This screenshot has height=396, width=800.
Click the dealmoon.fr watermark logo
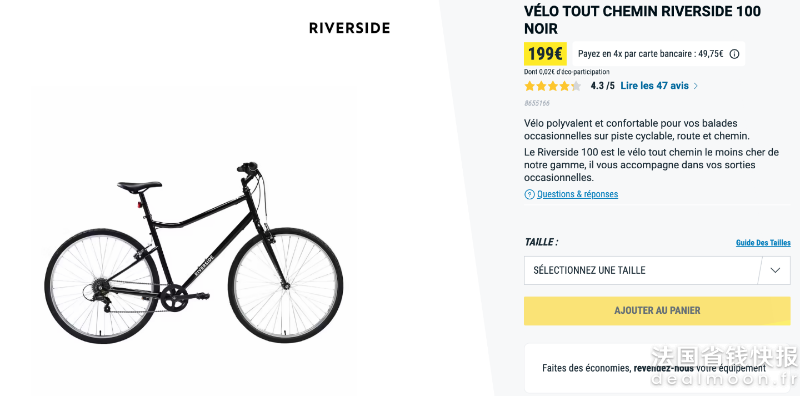click(724, 366)
